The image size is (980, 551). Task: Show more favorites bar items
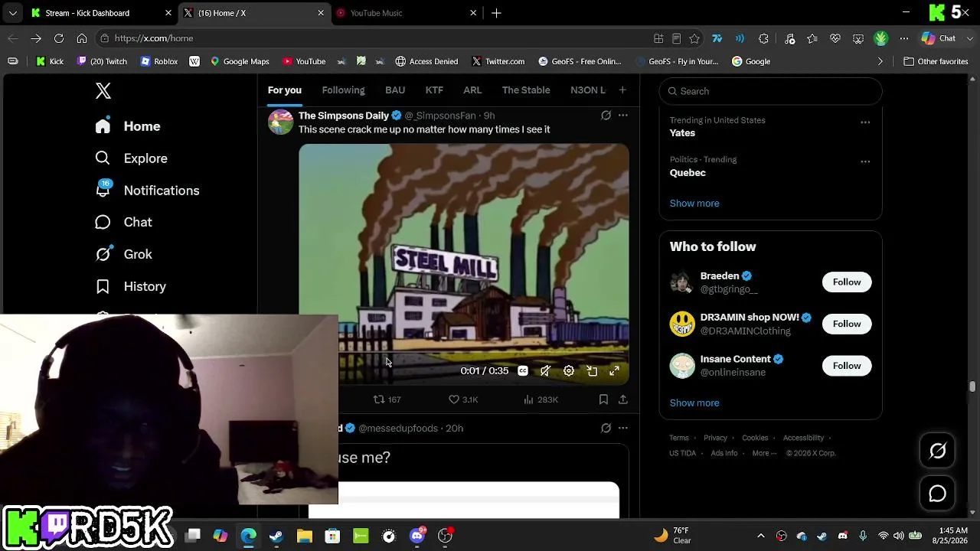(x=880, y=61)
